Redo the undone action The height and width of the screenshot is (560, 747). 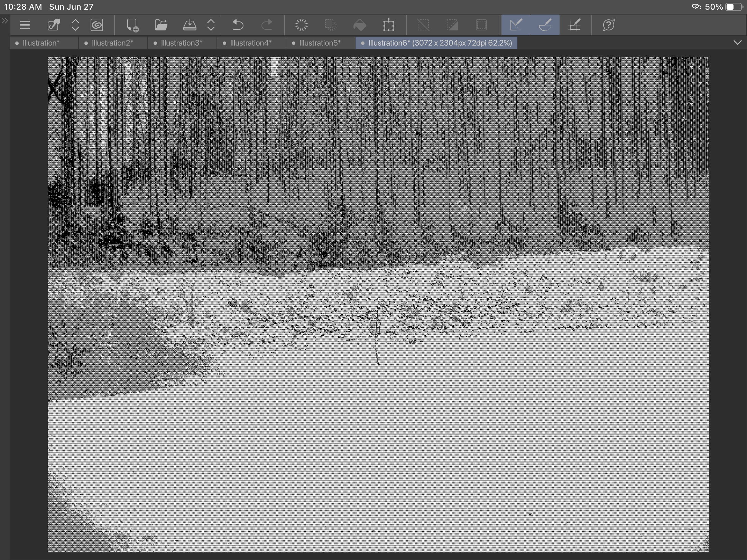point(267,25)
